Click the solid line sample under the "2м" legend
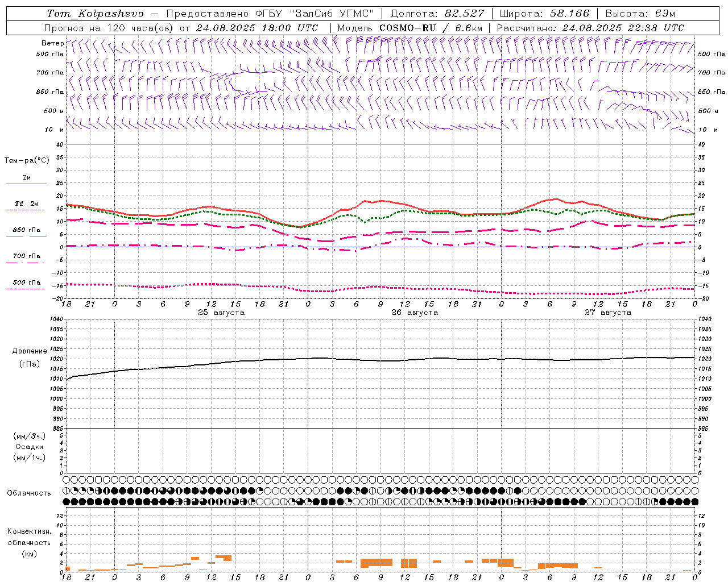This screenshot has height=582, width=728. pyautogui.click(x=26, y=184)
